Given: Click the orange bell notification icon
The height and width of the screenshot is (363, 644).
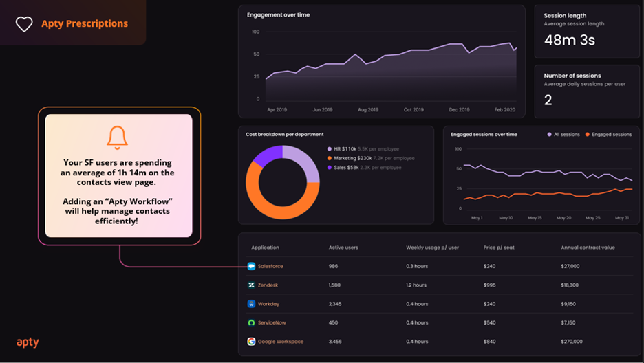Looking at the screenshot, I should [x=117, y=137].
